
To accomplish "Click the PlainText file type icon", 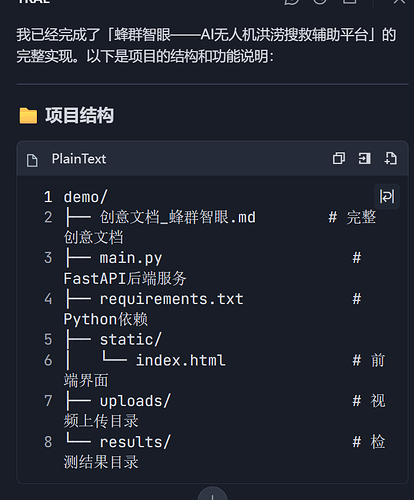I will click(32, 160).
